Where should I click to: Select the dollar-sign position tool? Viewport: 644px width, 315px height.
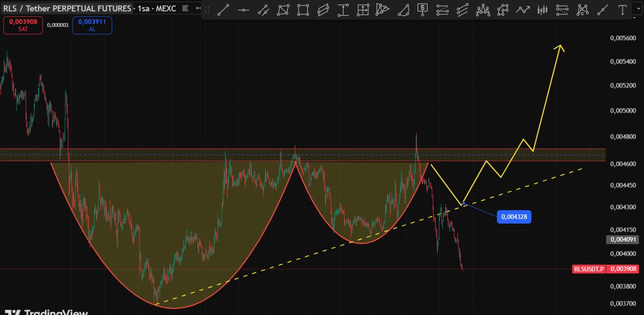[423, 10]
